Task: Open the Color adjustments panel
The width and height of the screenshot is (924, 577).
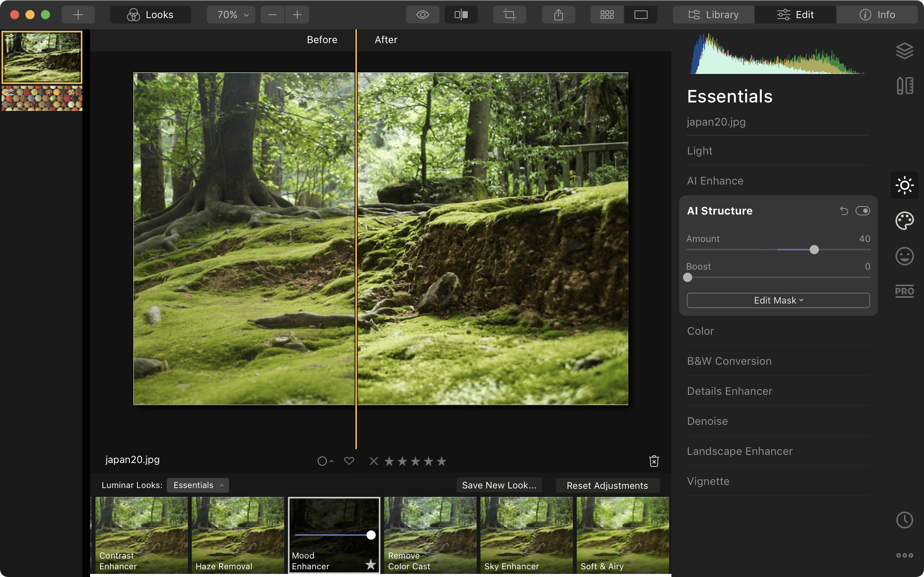Action: coord(700,330)
